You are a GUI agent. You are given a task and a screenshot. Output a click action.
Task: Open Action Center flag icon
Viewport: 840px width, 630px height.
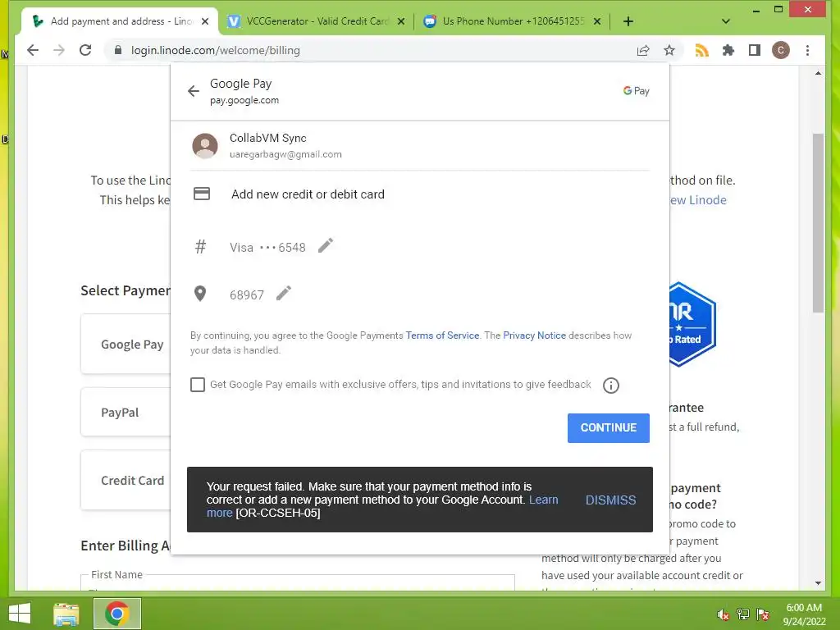[x=763, y=614]
